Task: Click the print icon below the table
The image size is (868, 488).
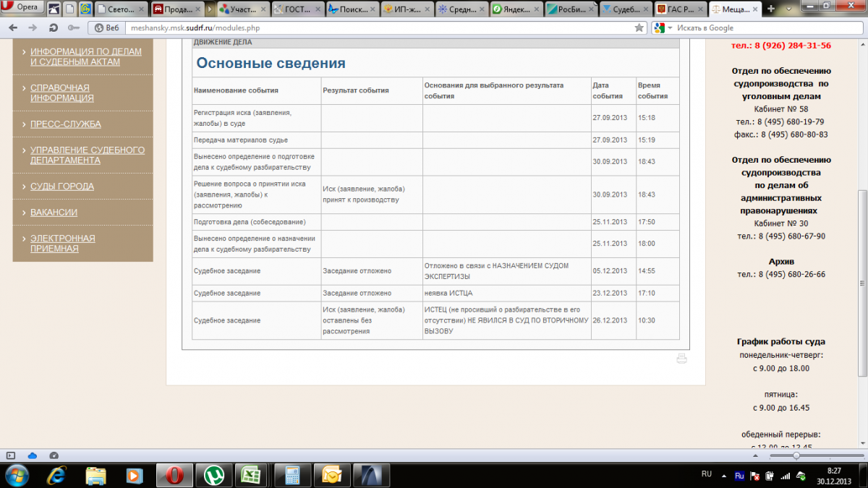Action: point(681,359)
